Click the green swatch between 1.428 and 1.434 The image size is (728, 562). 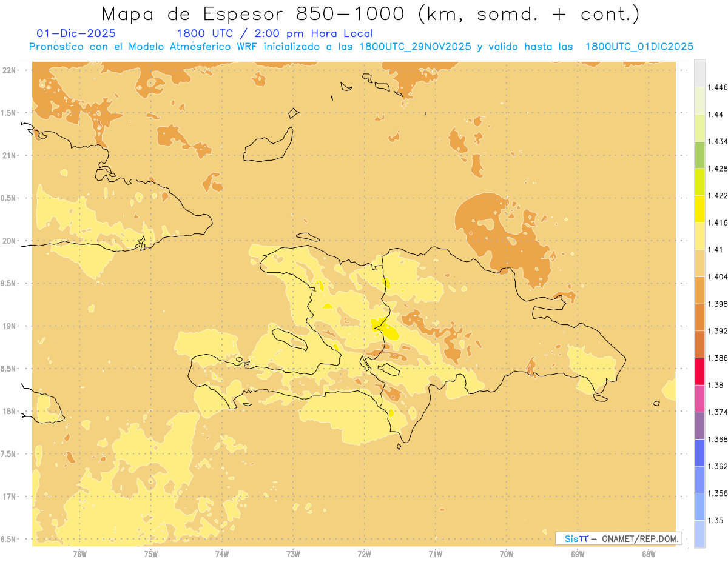pos(699,155)
